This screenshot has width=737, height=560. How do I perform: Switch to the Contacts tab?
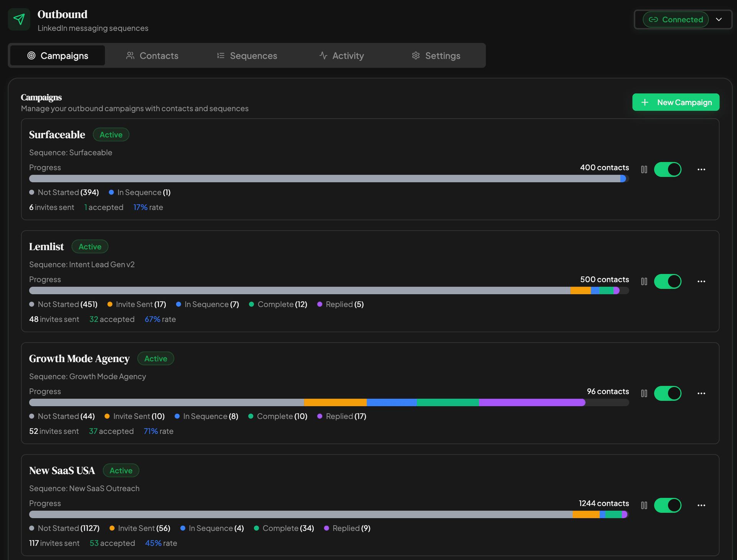pyautogui.click(x=159, y=56)
